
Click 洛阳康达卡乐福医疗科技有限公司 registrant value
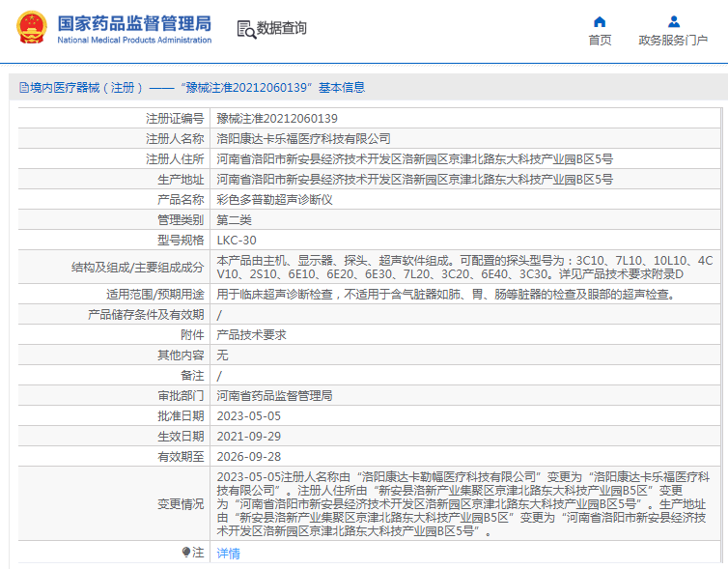(303, 139)
